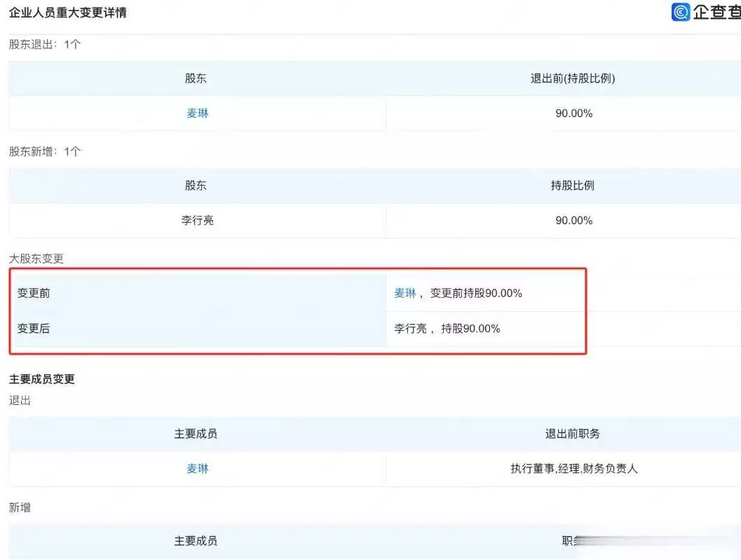Image resolution: width=741 pixels, height=560 pixels.
Task: Click the 退出 label under 主要成员变更
Action: click(20, 401)
